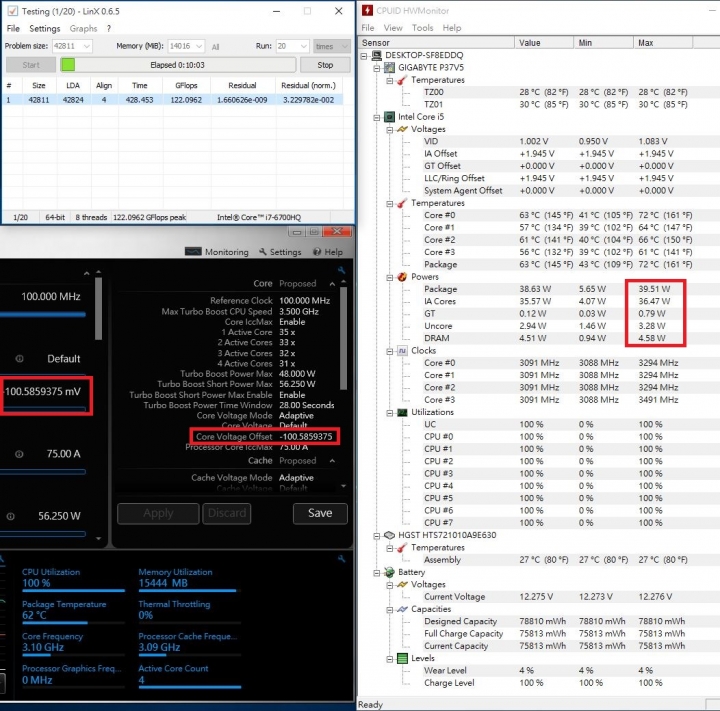Click the info icon beside Default value
This screenshot has height=711, width=720.
[19, 359]
